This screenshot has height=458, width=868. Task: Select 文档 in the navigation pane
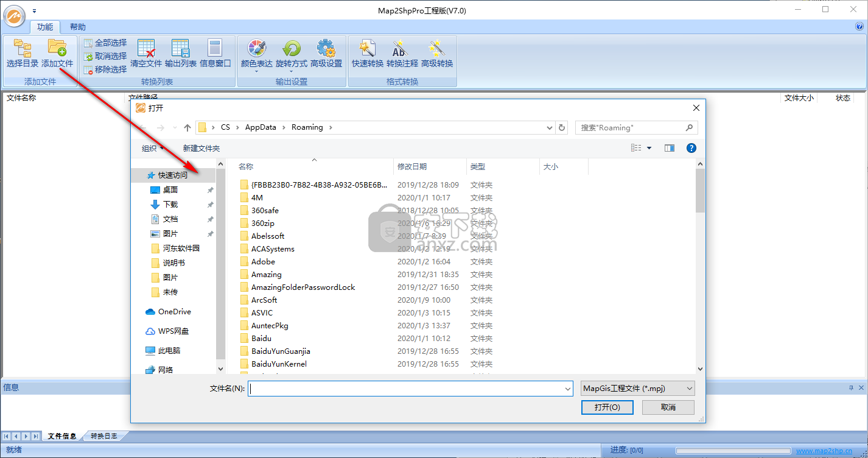[170, 219]
